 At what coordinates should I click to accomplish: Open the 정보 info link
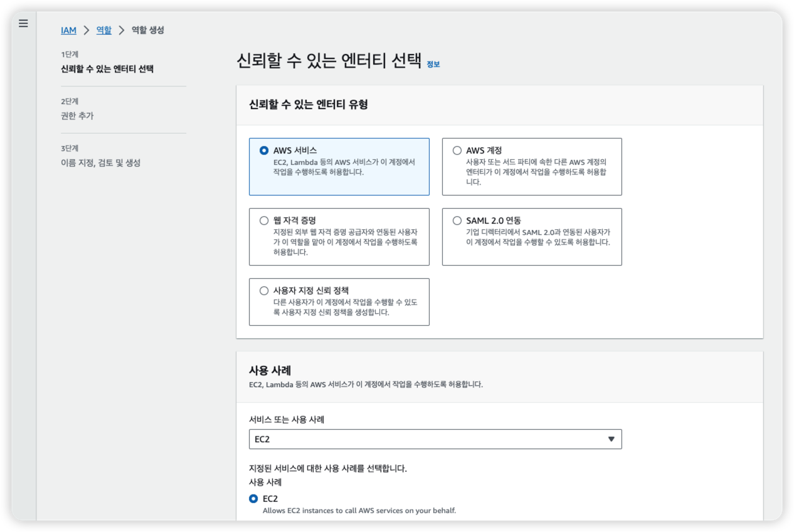point(433,64)
